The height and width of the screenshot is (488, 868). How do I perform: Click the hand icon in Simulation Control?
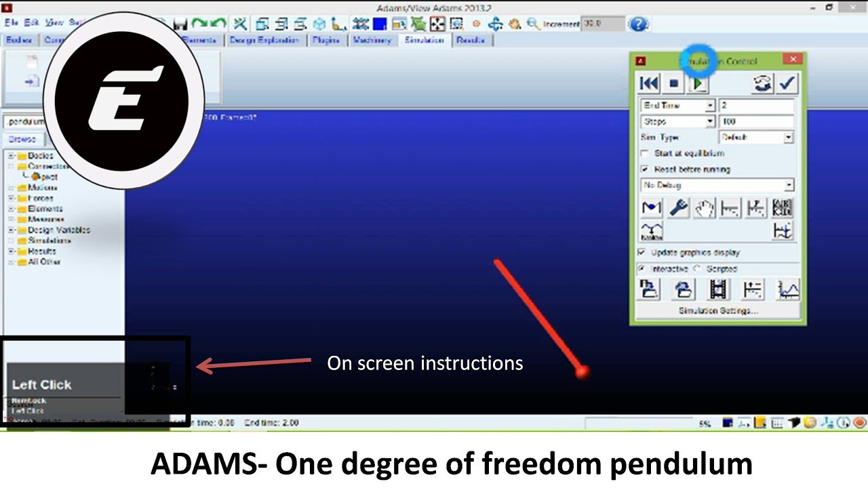pos(705,208)
